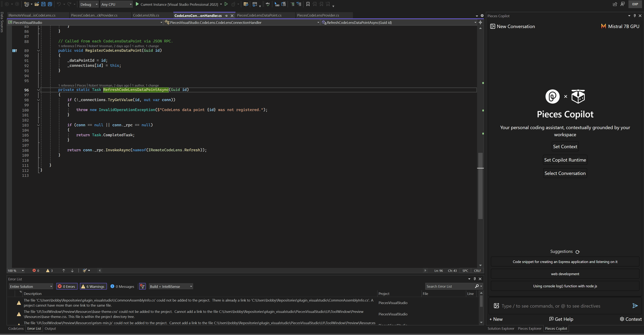This screenshot has height=335, width=644.
Task: Open the Output tab at bottom
Action: [50, 329]
